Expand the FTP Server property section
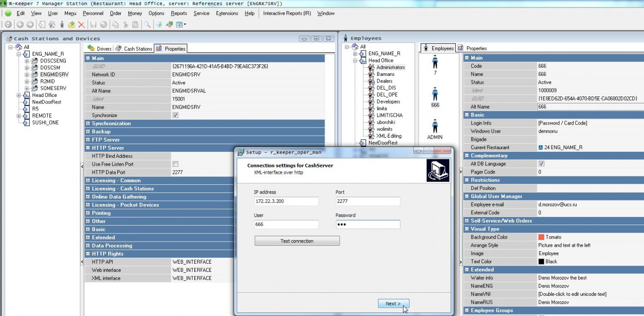The height and width of the screenshot is (316, 644). [x=88, y=140]
